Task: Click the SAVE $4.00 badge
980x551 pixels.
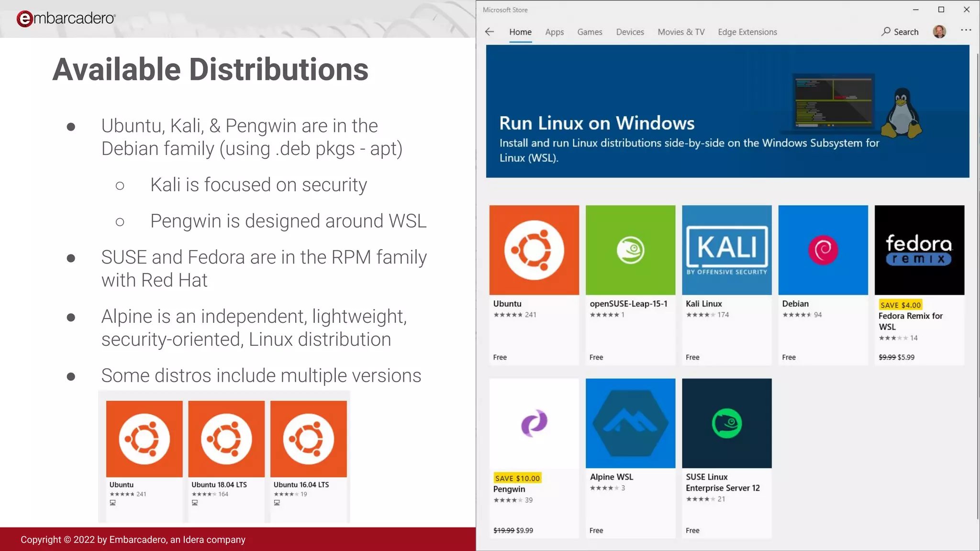Action: click(x=900, y=305)
